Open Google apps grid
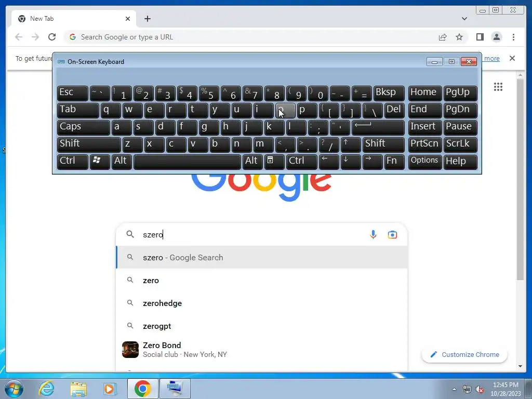The image size is (532, 399). click(x=498, y=87)
